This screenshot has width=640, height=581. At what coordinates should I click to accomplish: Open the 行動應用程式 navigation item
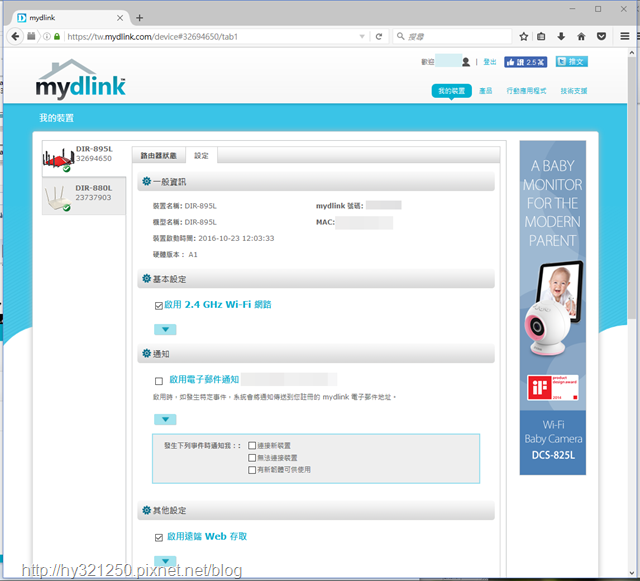tap(526, 91)
